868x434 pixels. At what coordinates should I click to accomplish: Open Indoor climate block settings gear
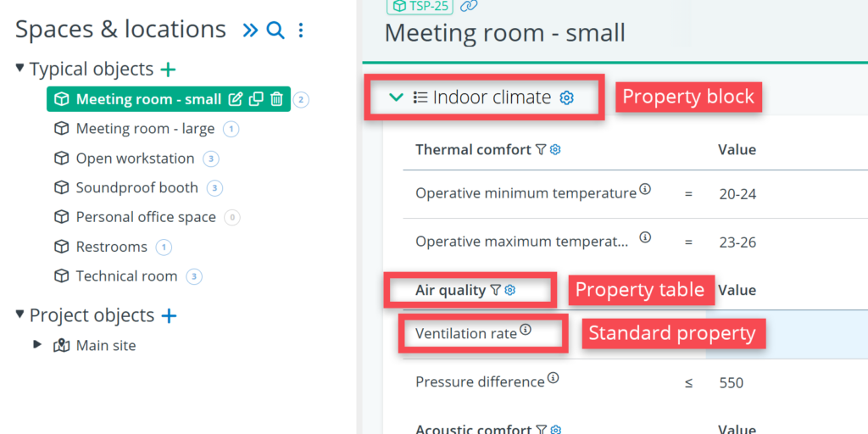[567, 97]
